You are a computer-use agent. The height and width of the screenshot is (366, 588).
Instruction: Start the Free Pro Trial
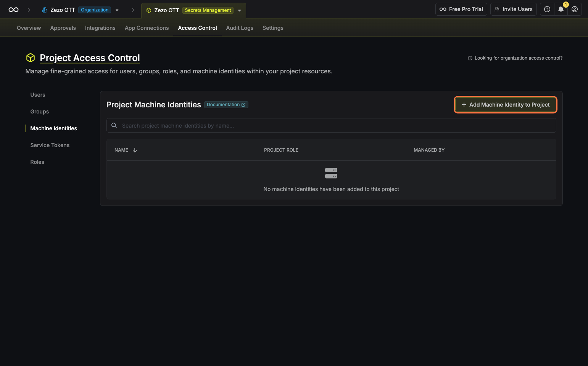click(x=461, y=9)
